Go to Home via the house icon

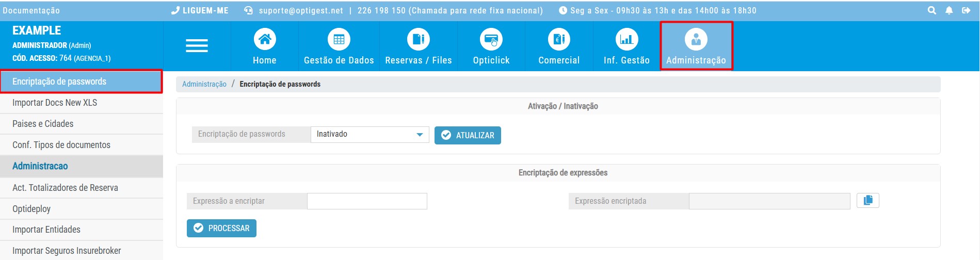point(264,40)
